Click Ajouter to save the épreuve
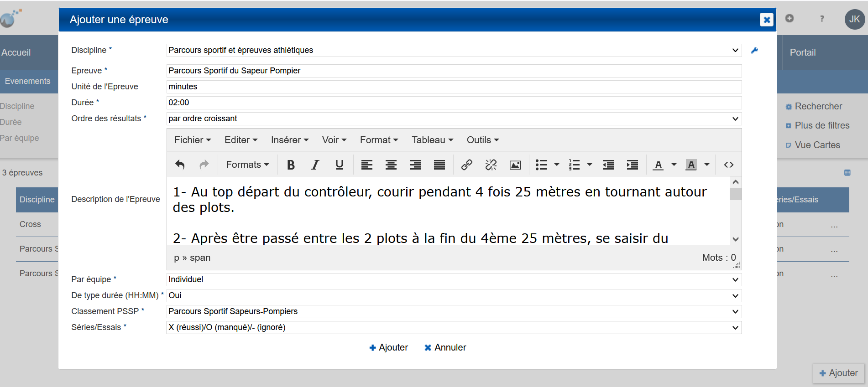The height and width of the screenshot is (387, 868). pyautogui.click(x=388, y=347)
